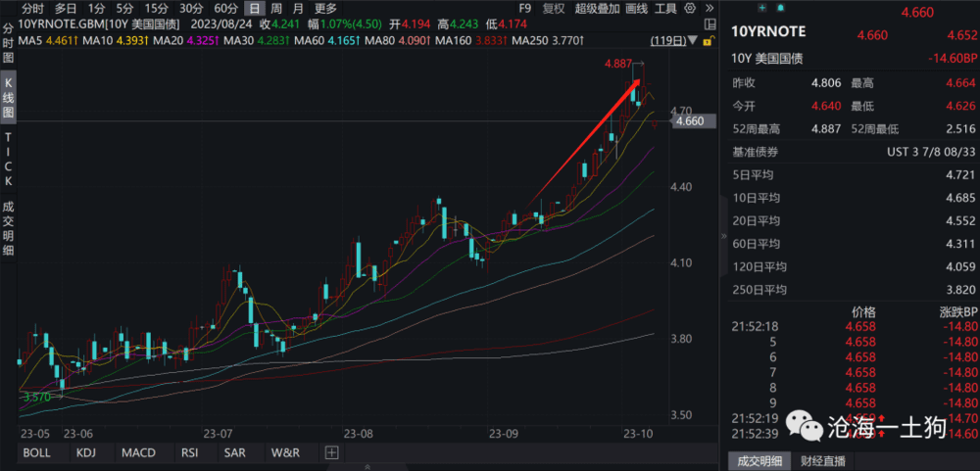Open the 更多 periods menu
980x471 pixels.
325,8
